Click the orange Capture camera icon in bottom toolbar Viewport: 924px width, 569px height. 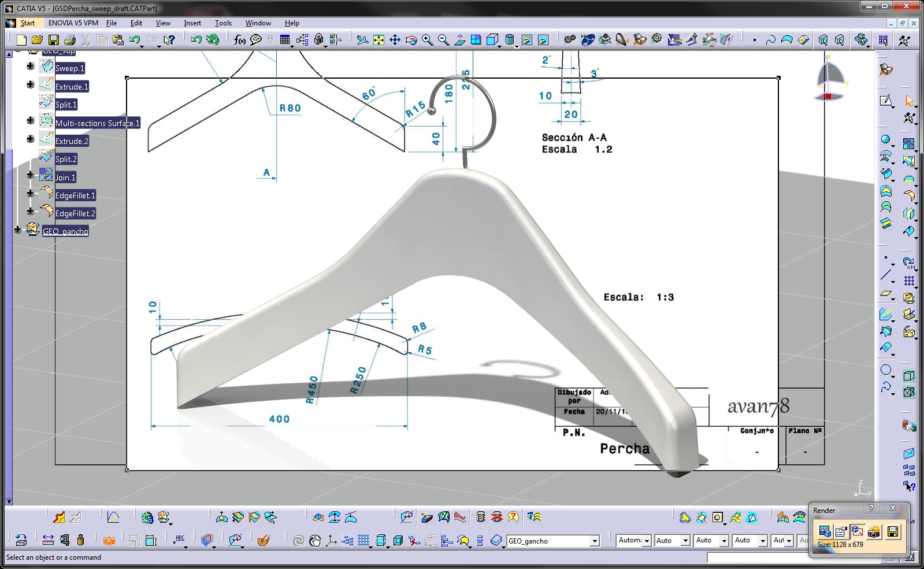[x=109, y=541]
